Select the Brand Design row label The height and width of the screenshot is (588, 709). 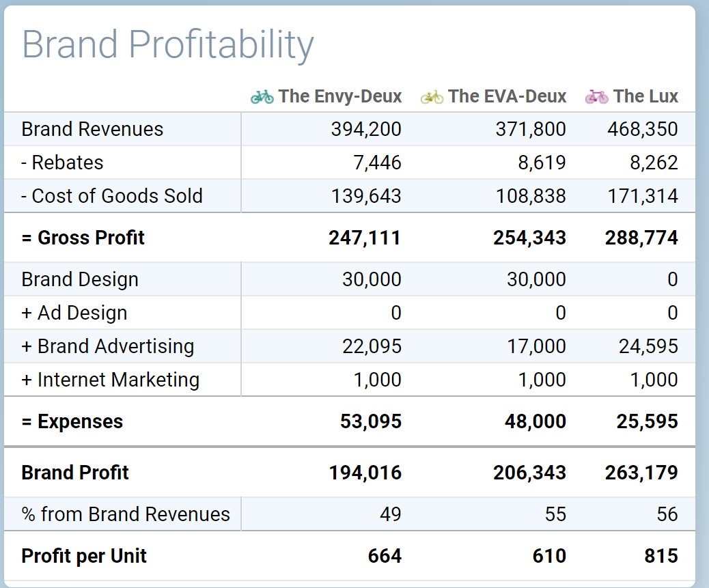click(80, 279)
